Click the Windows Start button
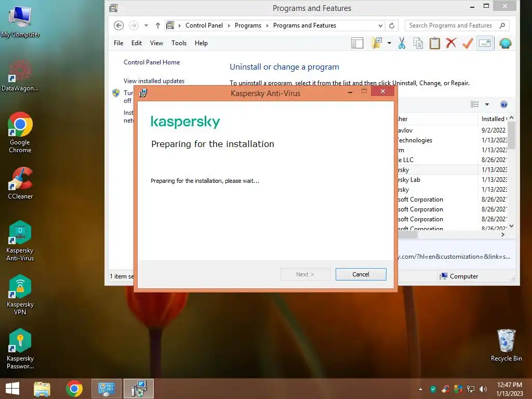 tap(12, 389)
